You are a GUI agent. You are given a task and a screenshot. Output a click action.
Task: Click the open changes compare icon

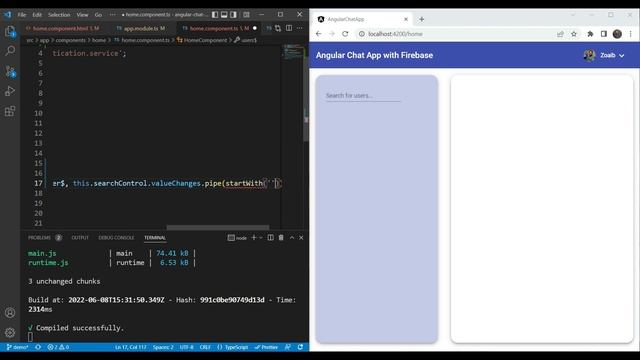click(278, 28)
